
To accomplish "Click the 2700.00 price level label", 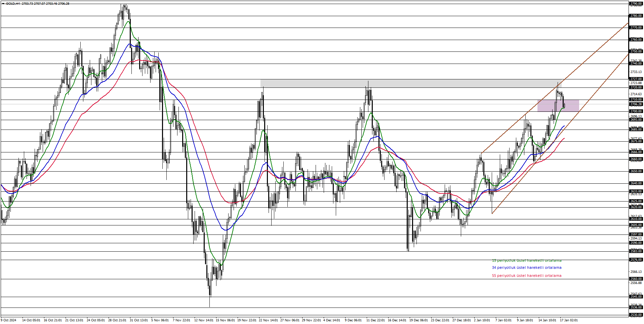I will [636, 111].
